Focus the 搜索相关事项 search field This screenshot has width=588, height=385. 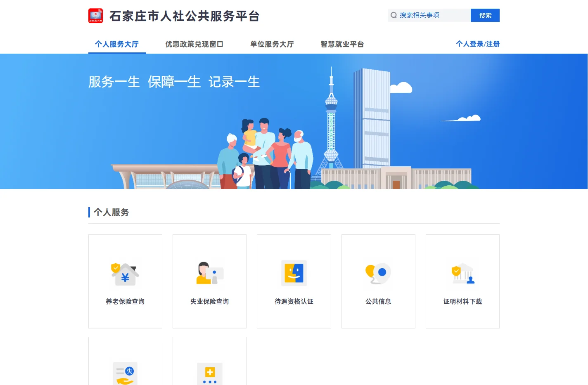pyautogui.click(x=429, y=15)
